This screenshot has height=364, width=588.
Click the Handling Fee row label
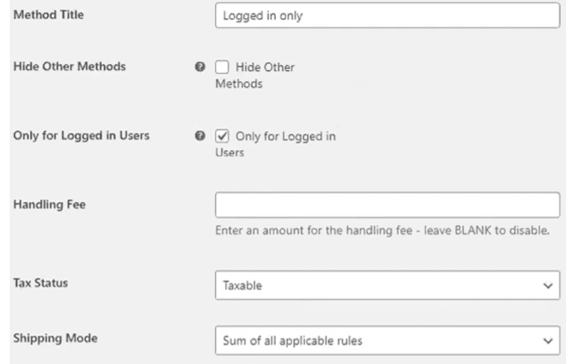click(49, 204)
